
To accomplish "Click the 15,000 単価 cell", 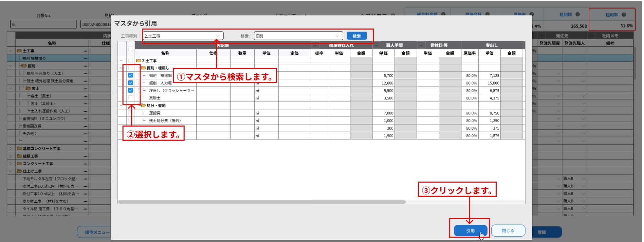I will point(489,83).
